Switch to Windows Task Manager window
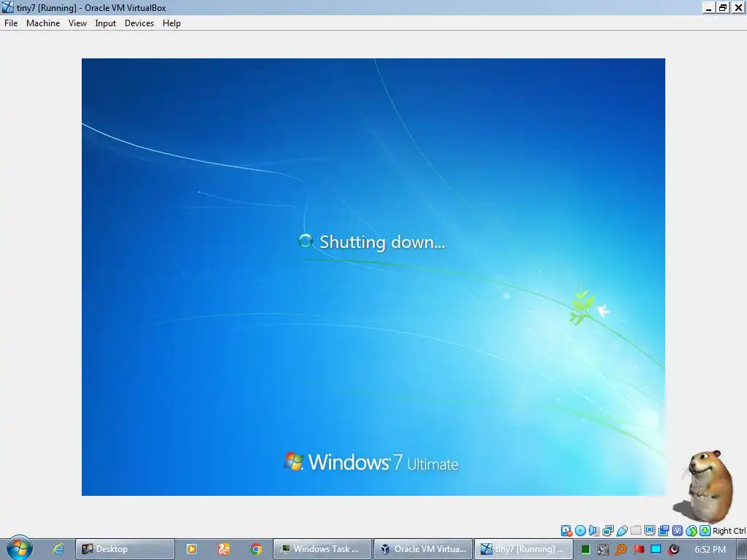 [322, 549]
